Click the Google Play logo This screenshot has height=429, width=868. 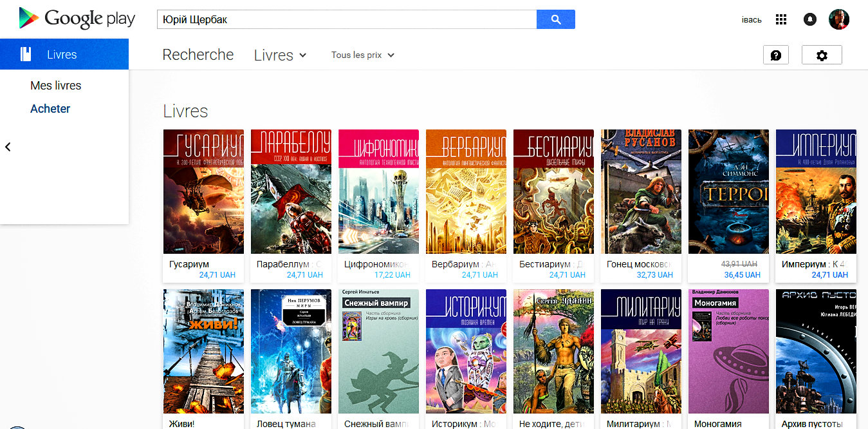coord(77,19)
